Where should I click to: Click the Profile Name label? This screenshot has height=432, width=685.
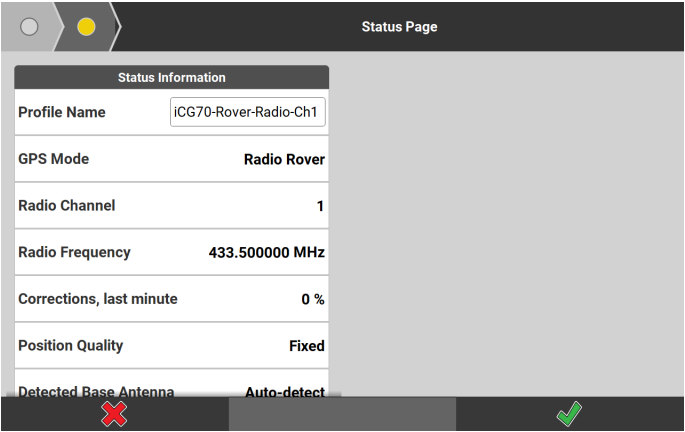62,112
